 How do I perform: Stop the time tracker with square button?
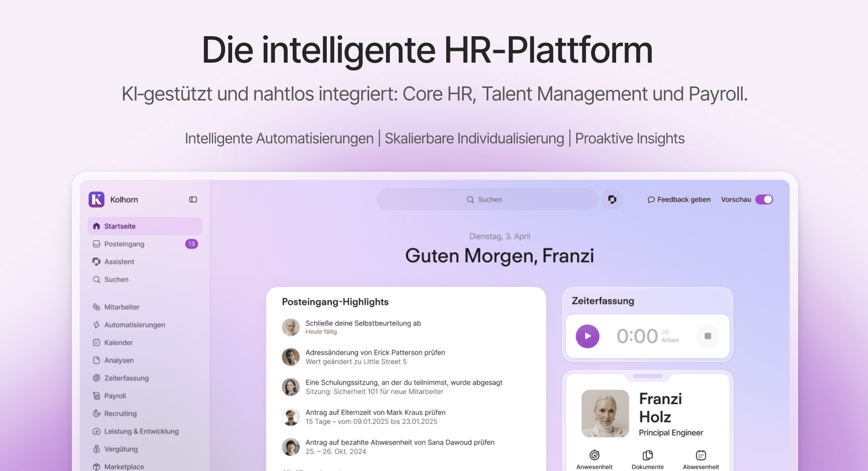(708, 336)
